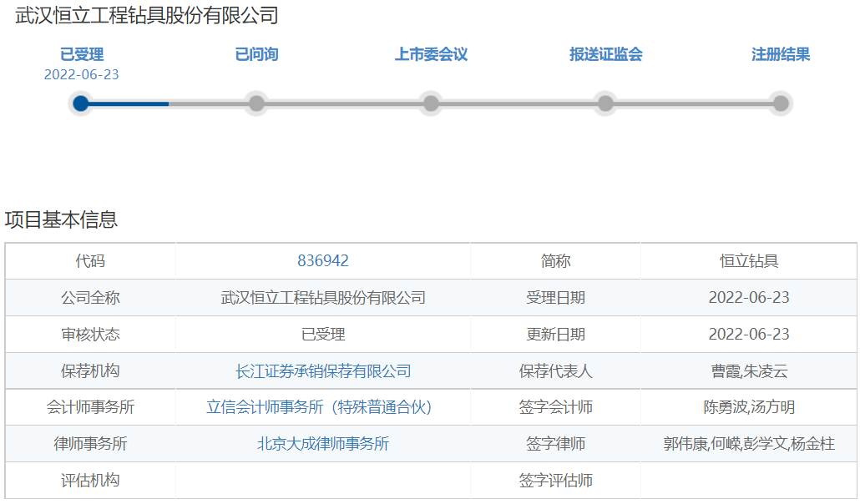The height and width of the screenshot is (504, 860).
Task: Click the 公司全称 label cell
Action: 90,298
